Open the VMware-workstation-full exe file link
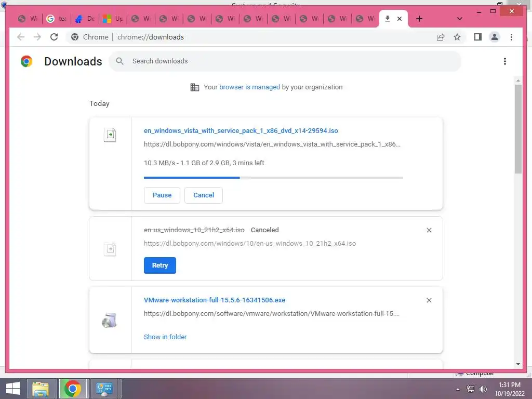532x399 pixels. coord(215,300)
